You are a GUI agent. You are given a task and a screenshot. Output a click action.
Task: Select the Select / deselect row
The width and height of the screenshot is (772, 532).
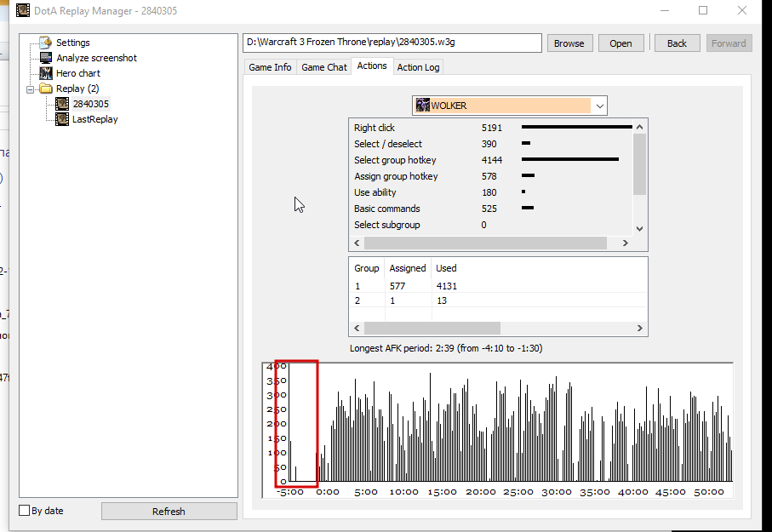[x=491, y=144]
